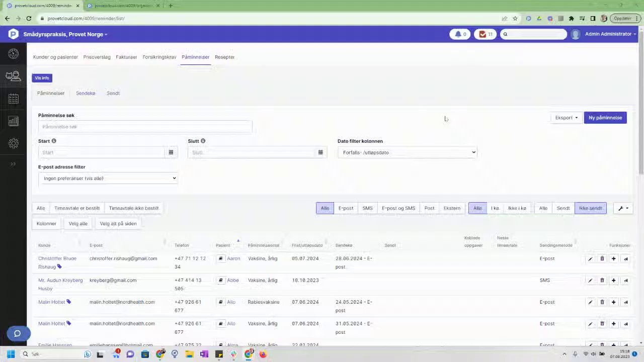The image size is (644, 362).
Task: Click the Velg alle button
Action: tap(78, 224)
